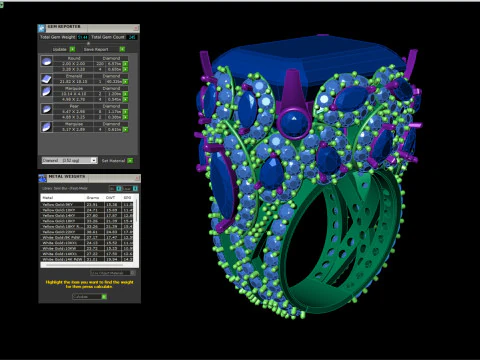480x360 pixels.
Task: Open the Diamond material dropdown
Action: pos(69,160)
